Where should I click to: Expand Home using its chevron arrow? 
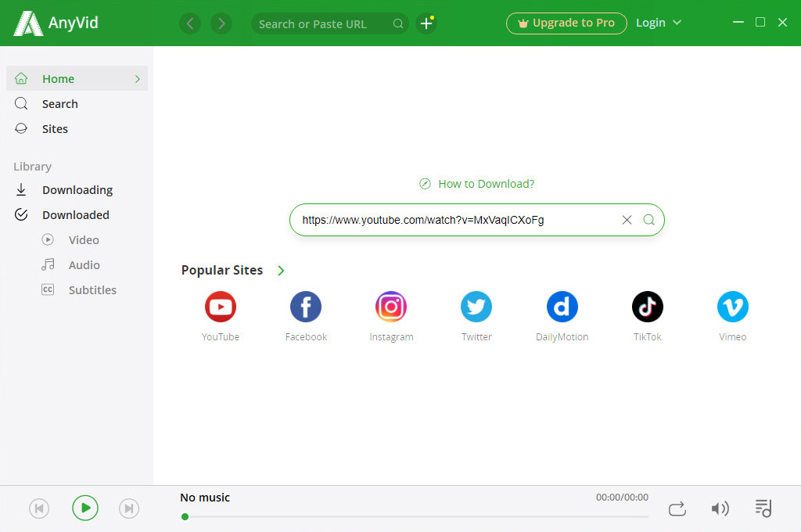coord(138,79)
